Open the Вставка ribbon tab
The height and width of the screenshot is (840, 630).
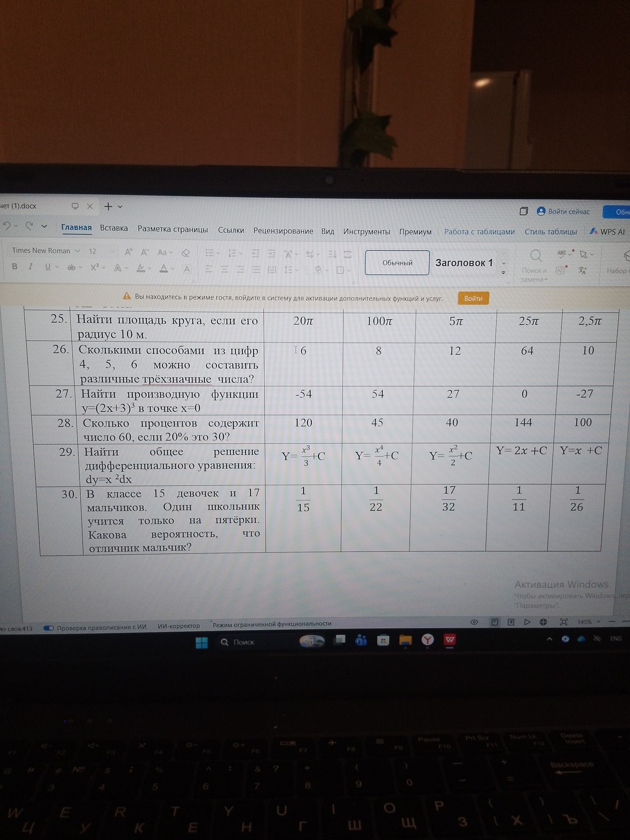point(114,228)
